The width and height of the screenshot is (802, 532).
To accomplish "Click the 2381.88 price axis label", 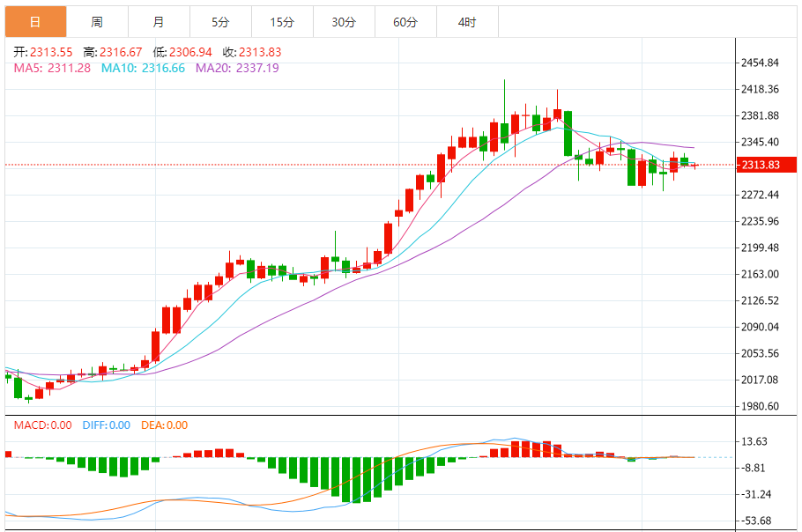I will (760, 116).
